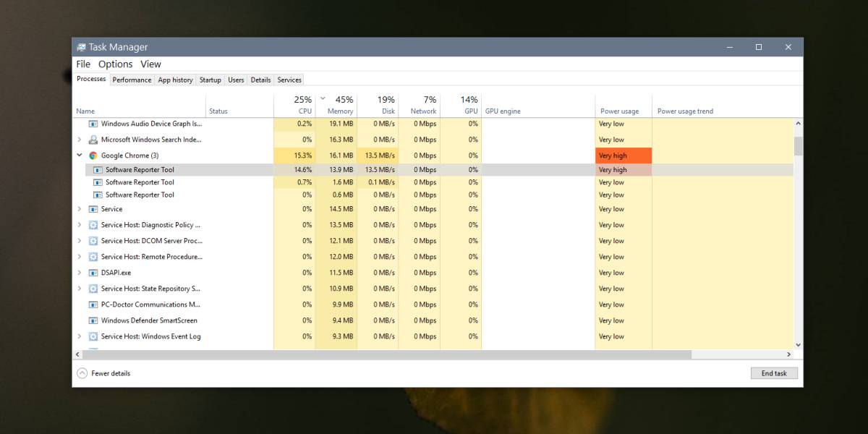Expand the DSAPI.exe row
Image resolution: width=868 pixels, height=434 pixels.
(80, 273)
